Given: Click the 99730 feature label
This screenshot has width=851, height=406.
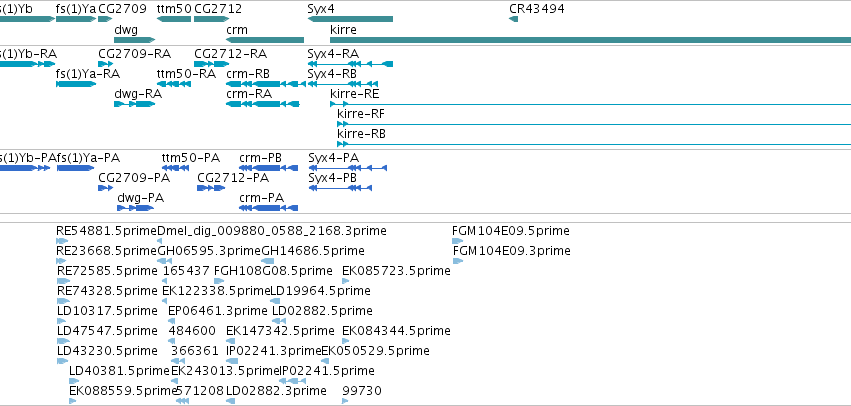Looking at the screenshot, I should pyautogui.click(x=362, y=391).
